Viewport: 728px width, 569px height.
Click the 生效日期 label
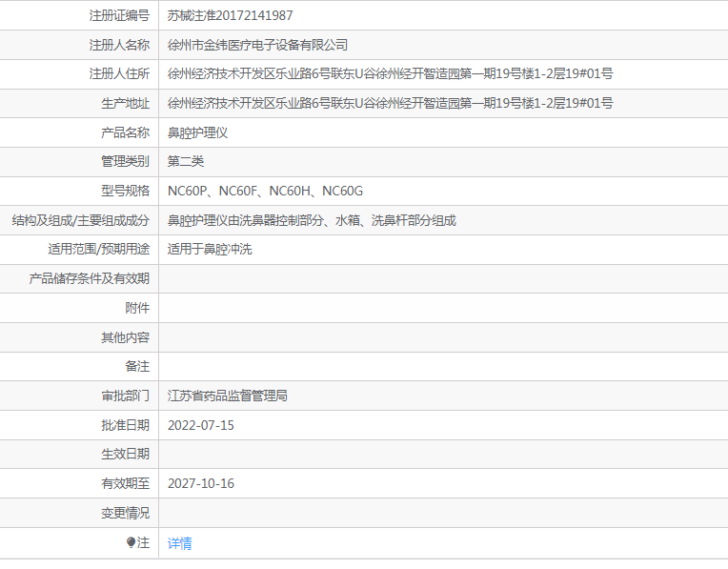(x=126, y=454)
